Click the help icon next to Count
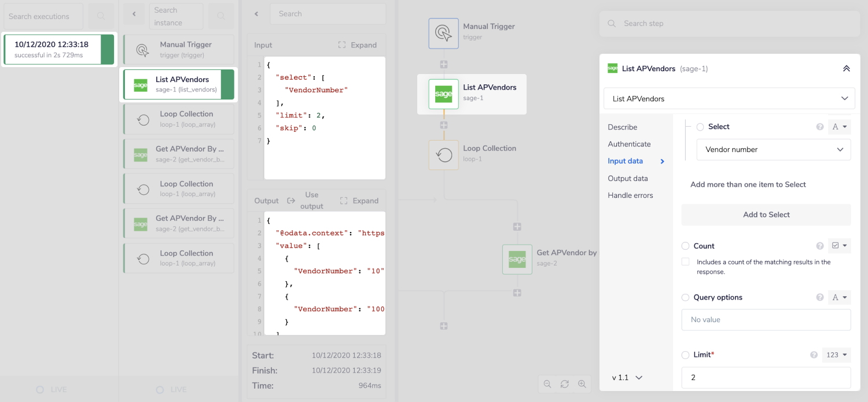This screenshot has height=402, width=868. point(820,245)
